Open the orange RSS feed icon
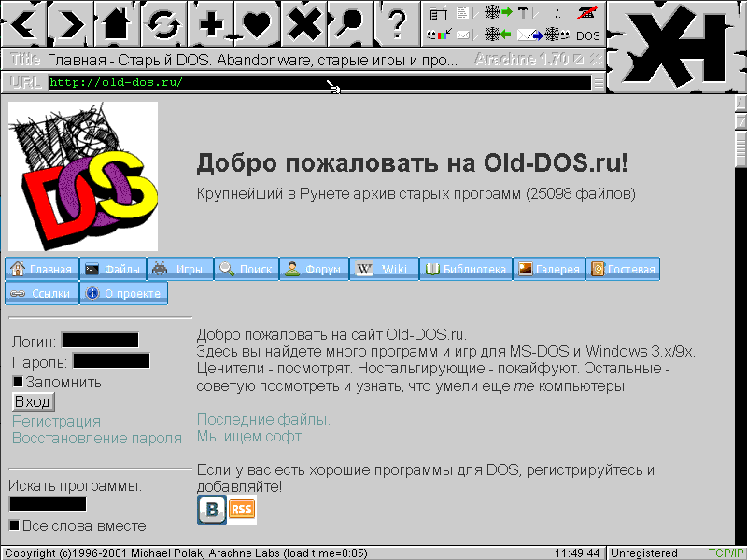Viewport: 747px width, 560px height. click(x=242, y=510)
